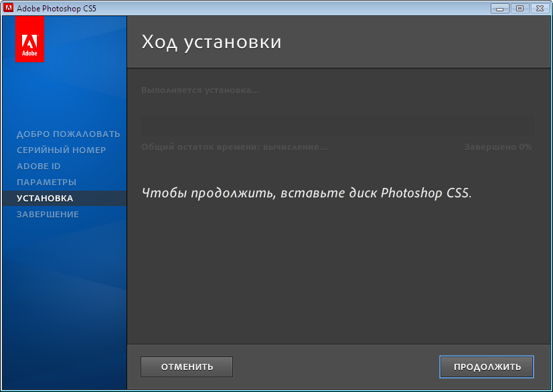
Task: Close the installer window
Action: pyautogui.click(x=540, y=9)
